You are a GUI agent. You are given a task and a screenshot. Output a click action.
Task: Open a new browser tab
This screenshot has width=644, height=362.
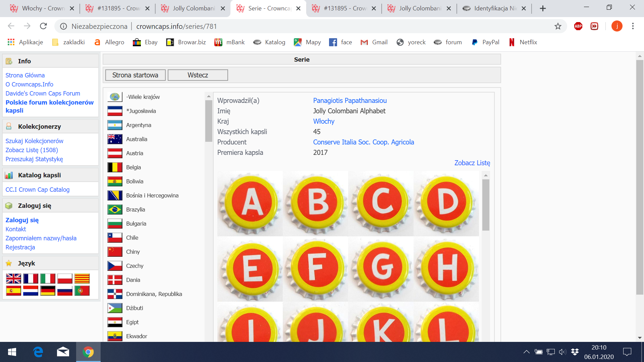pos(543,8)
